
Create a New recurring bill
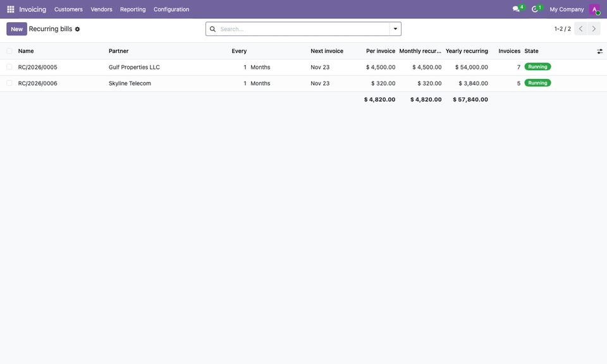pos(16,29)
